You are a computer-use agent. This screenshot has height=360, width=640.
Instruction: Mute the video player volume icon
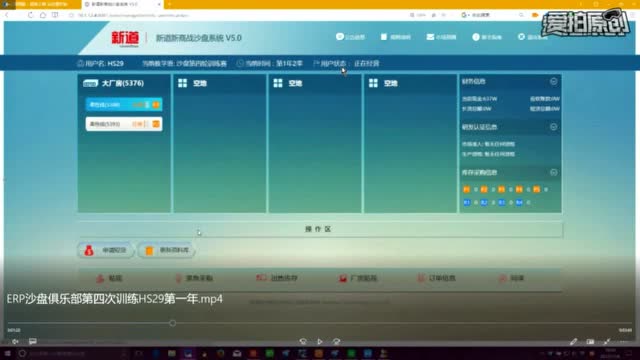[x=15, y=341]
